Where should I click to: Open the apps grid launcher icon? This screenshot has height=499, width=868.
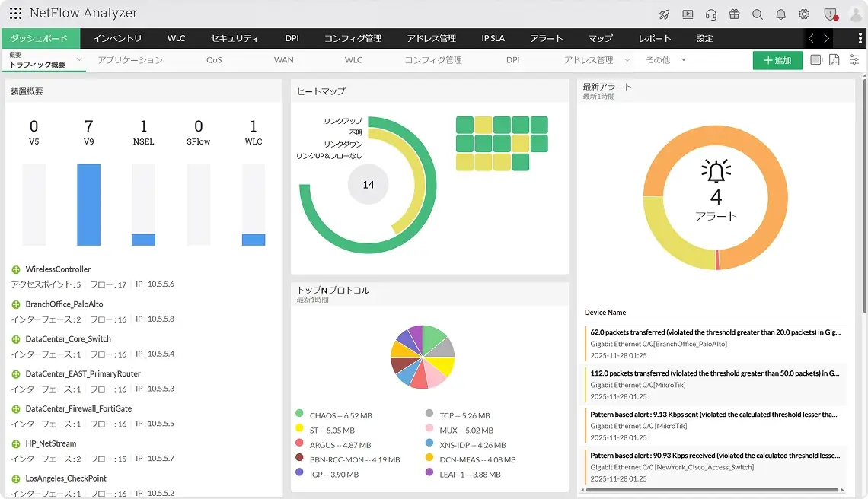tap(15, 13)
